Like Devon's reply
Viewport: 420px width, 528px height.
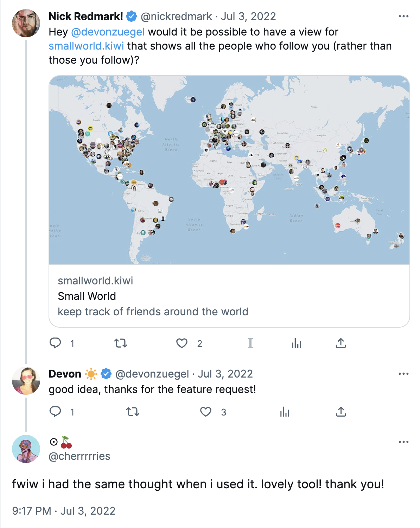(x=205, y=412)
